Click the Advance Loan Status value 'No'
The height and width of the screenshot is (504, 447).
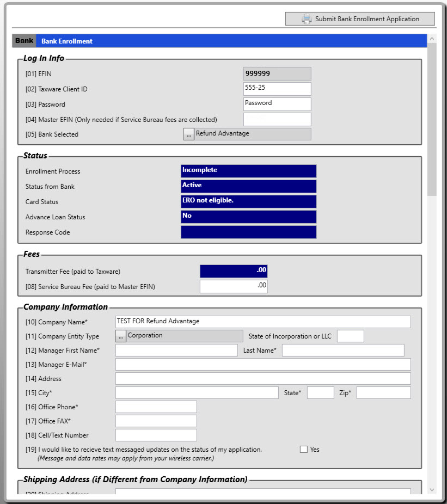(x=249, y=217)
